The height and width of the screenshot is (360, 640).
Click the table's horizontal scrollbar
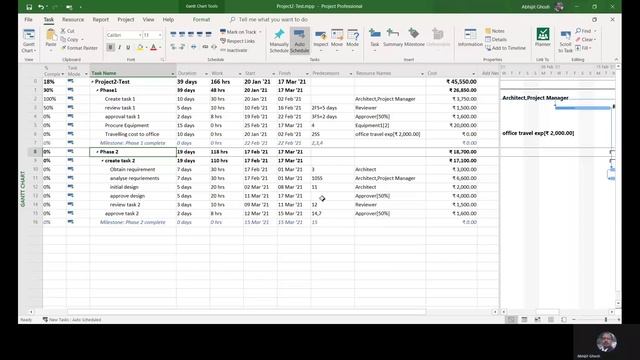[247, 312]
